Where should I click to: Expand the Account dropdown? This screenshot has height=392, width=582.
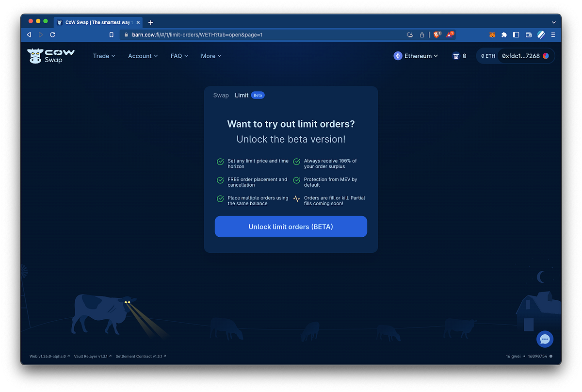pyautogui.click(x=143, y=56)
